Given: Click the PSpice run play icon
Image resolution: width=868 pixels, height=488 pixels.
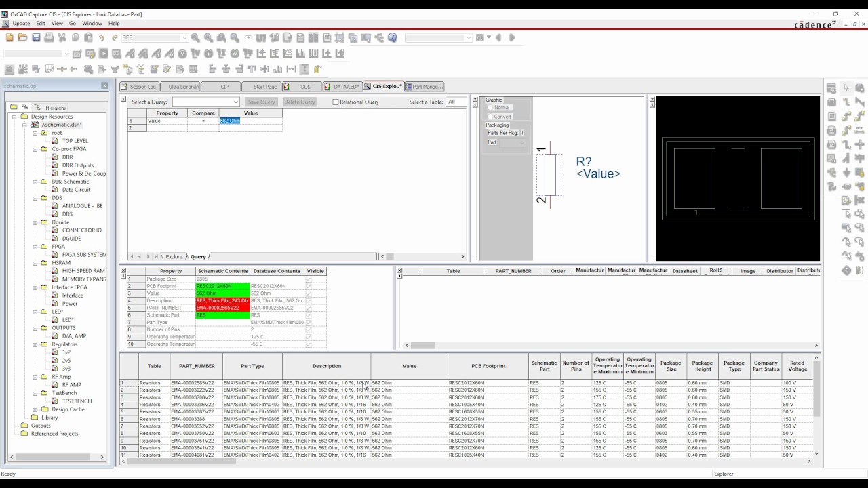Looking at the screenshot, I should (103, 54).
